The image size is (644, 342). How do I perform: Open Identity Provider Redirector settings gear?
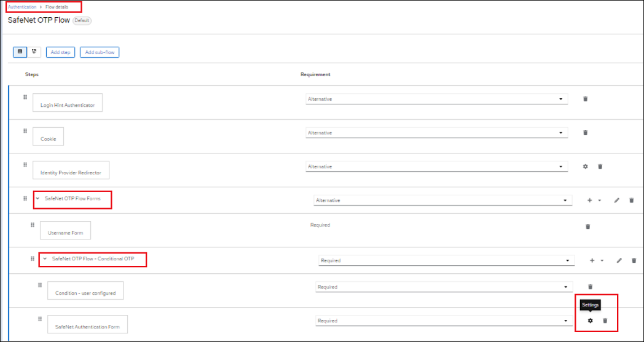coord(585,166)
